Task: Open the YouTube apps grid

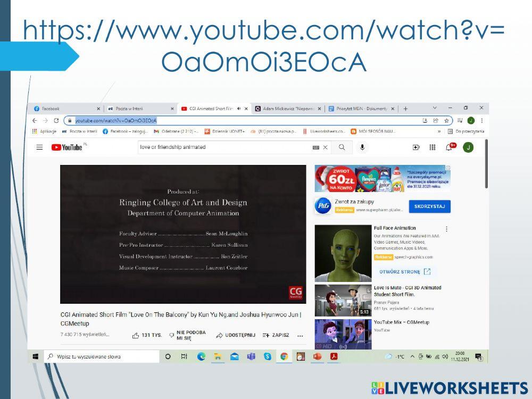Action: click(433, 147)
